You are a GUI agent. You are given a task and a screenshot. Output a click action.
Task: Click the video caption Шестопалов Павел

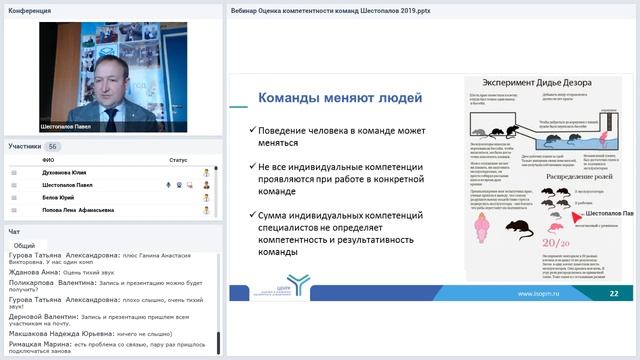tap(65, 127)
